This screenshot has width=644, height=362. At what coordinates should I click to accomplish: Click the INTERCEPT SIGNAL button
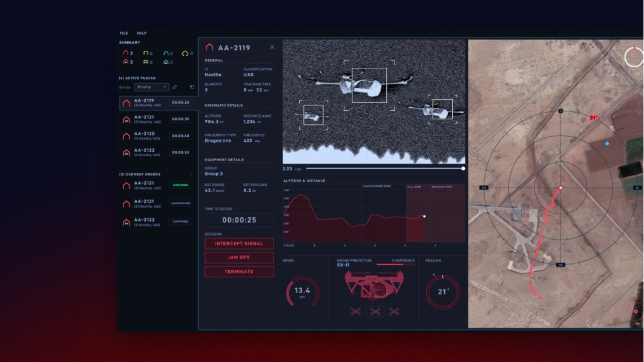tap(239, 244)
